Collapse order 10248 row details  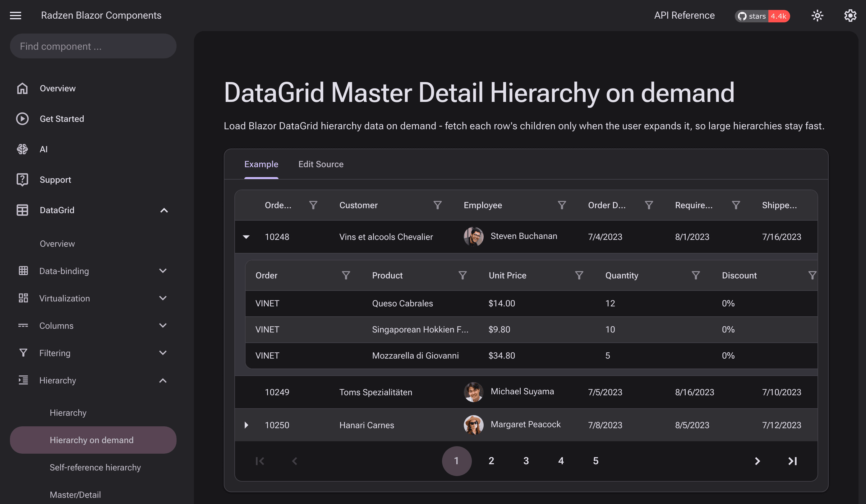(246, 237)
